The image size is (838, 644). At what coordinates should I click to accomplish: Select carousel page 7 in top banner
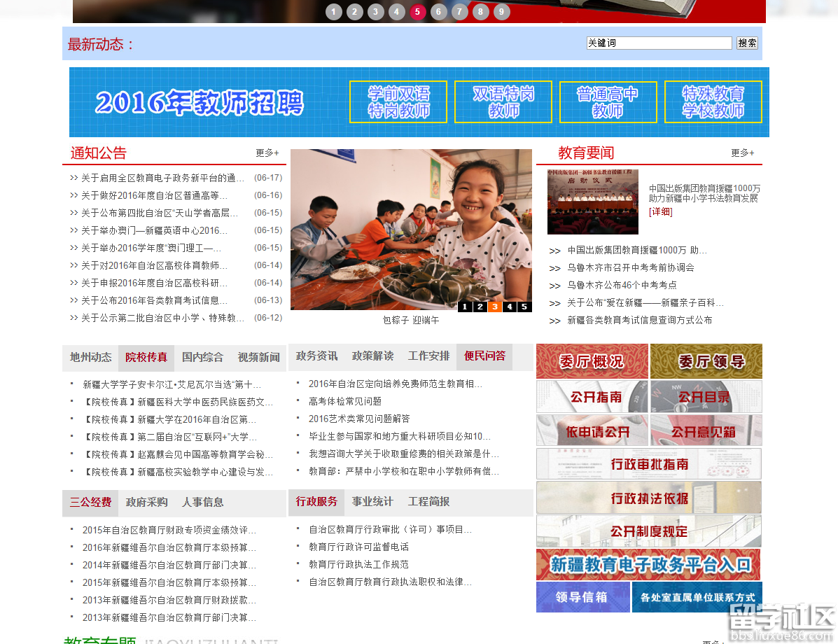pyautogui.click(x=460, y=11)
